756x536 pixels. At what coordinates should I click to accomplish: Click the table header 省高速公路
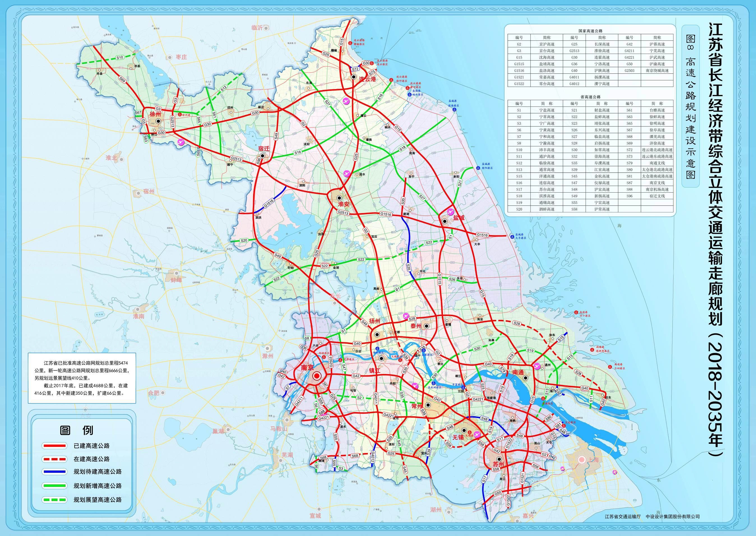590,97
